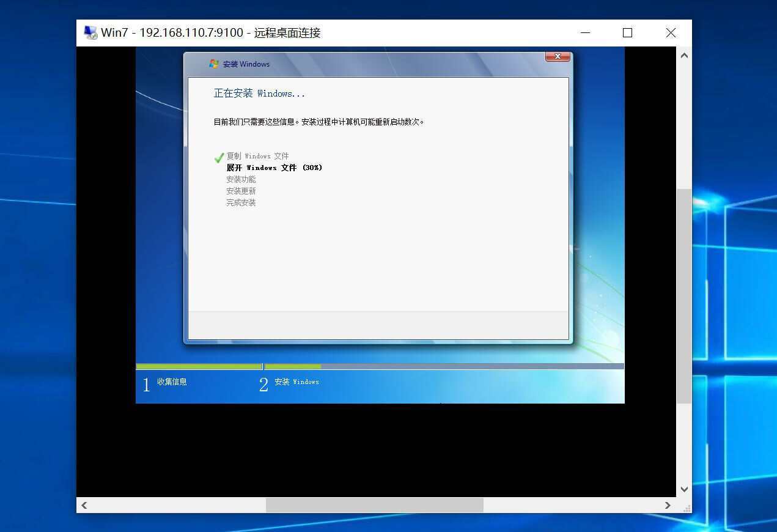Click the vertical scrollbar thumb

pos(684,296)
